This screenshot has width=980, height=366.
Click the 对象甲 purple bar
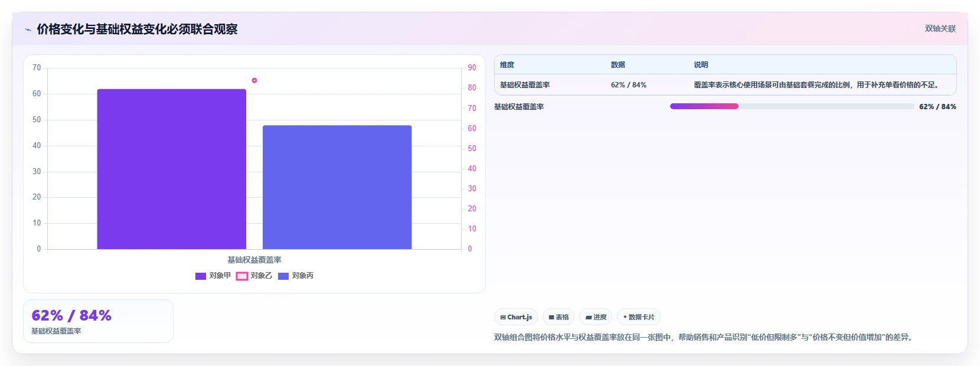[x=172, y=169]
